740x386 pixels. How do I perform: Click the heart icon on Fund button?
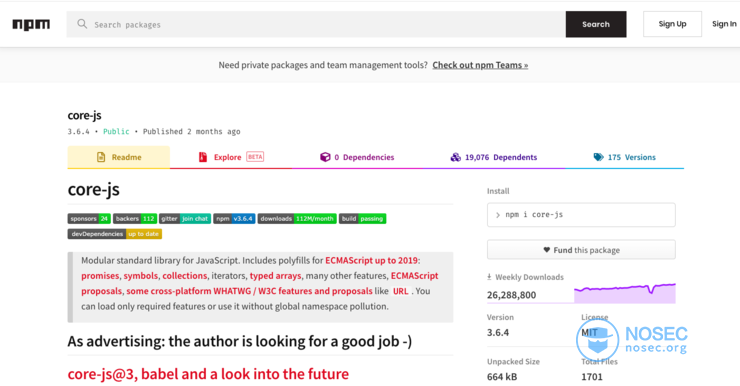pos(547,250)
